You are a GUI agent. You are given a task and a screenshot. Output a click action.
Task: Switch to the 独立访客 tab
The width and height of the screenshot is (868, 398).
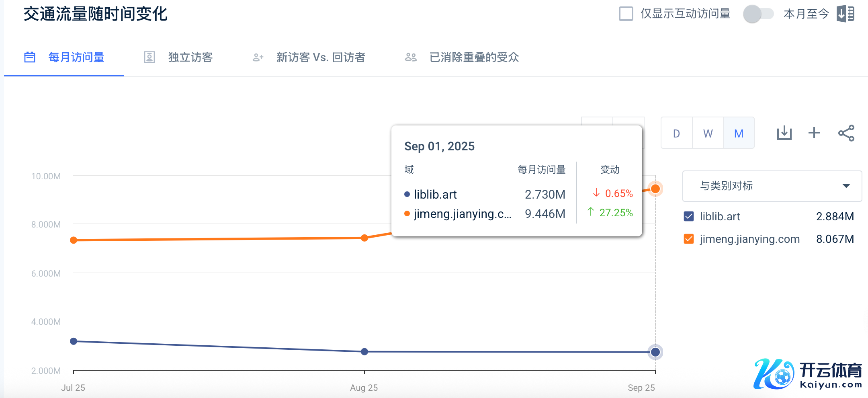(190, 57)
